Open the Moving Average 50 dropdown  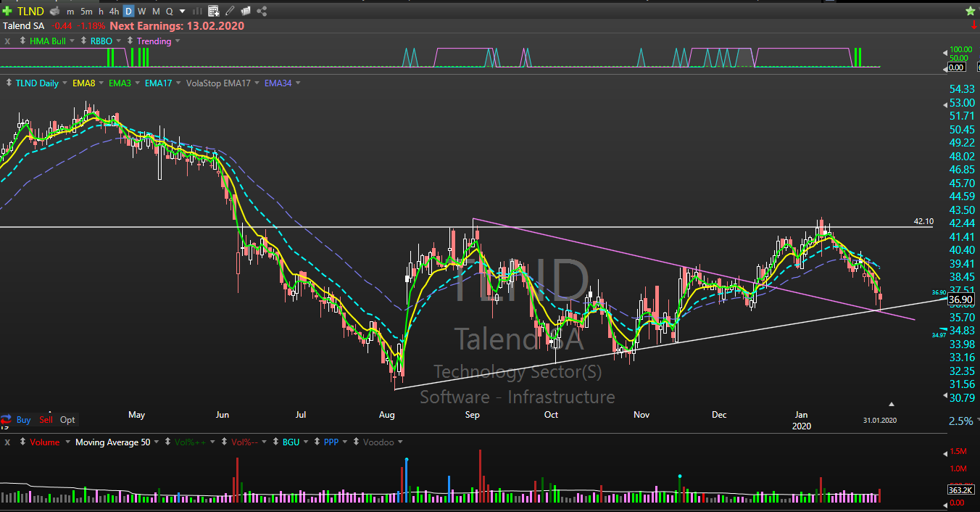155,442
